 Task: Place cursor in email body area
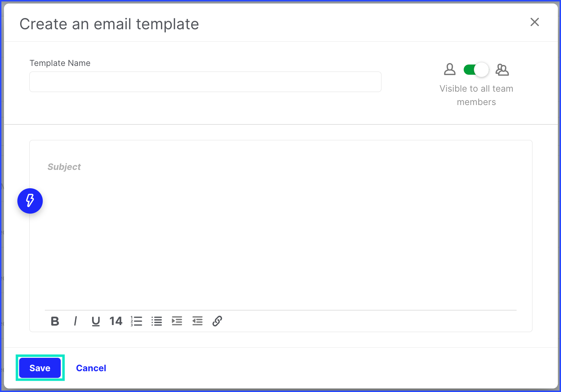[x=281, y=240]
